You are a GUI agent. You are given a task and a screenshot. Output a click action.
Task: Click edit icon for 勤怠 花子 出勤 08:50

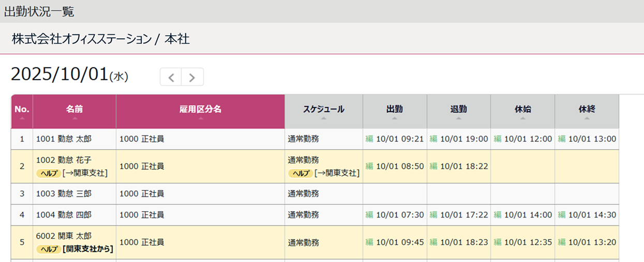point(369,166)
